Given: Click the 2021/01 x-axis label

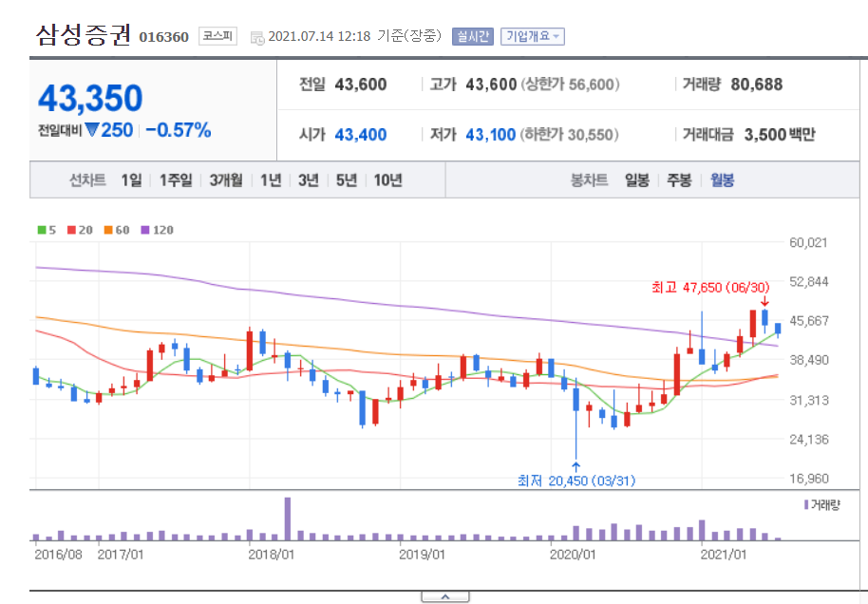Looking at the screenshot, I should coord(723,555).
